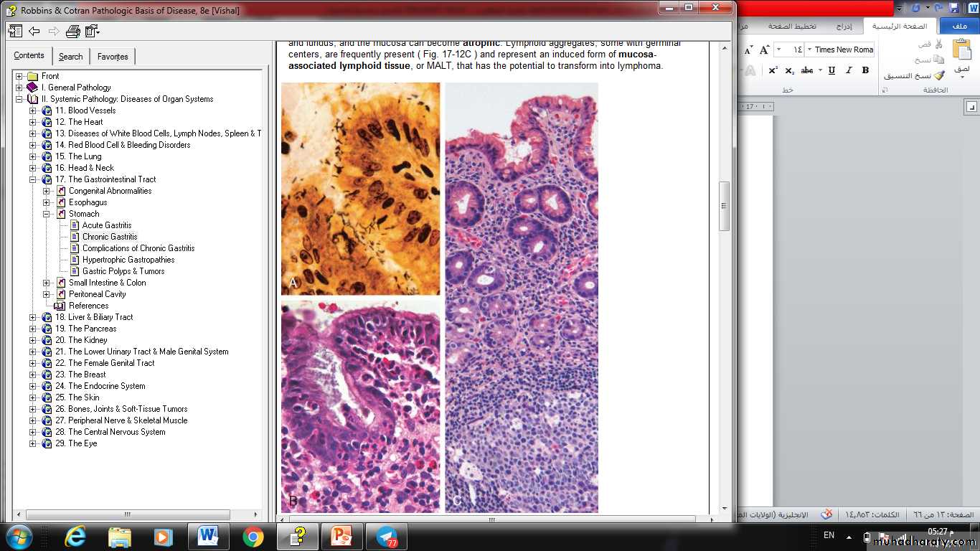Screen dimensions: 980x551
Task: Expand the Esophagus tree node
Action: click(x=47, y=202)
